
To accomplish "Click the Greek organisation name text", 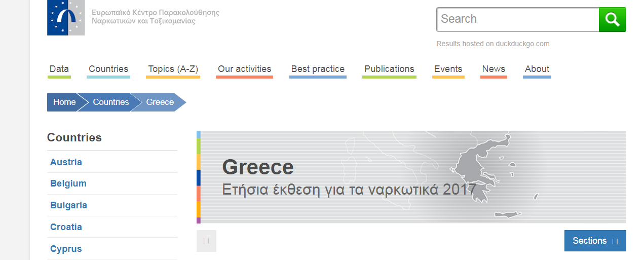I will tap(156, 17).
